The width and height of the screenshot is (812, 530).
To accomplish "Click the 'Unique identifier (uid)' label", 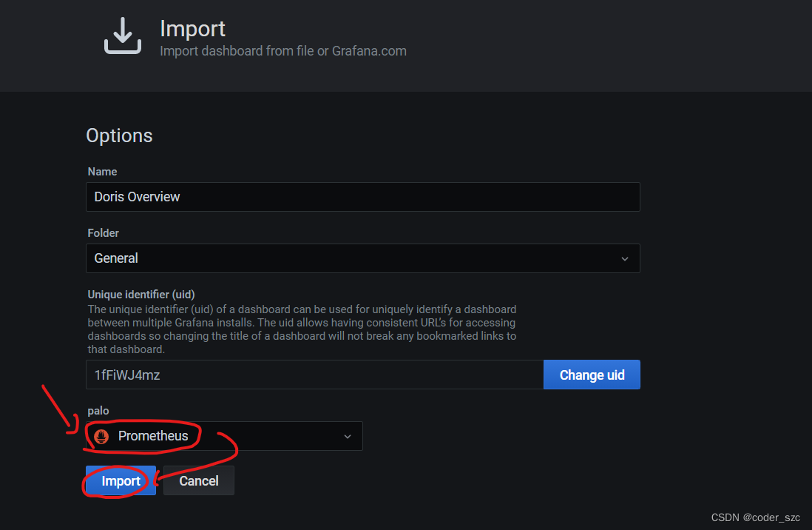I will pos(141,295).
